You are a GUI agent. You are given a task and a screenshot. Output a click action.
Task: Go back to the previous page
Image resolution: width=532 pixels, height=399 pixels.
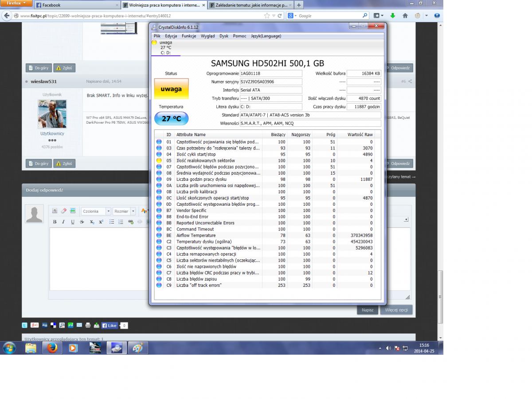coord(7,16)
